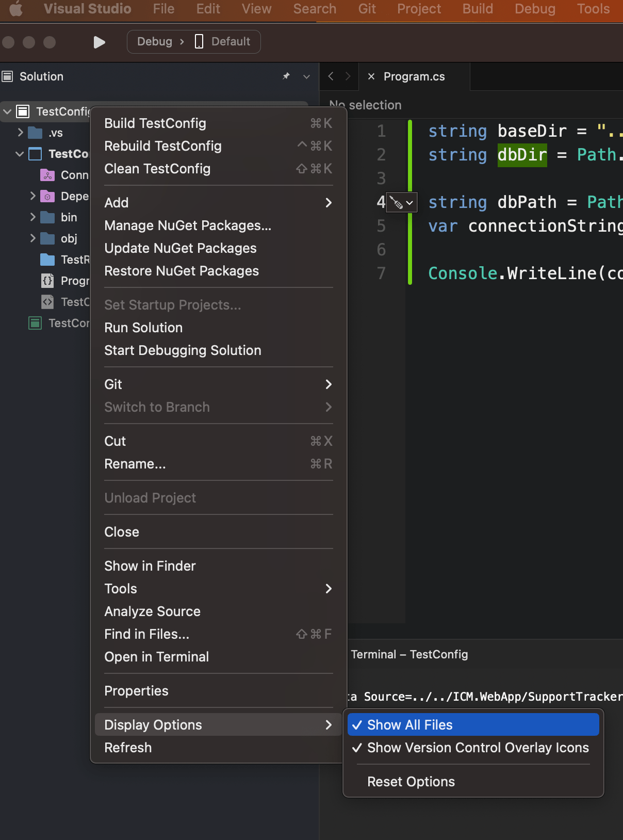Collapse the TestConfig solution node
This screenshot has height=840, width=623.
pos(7,111)
